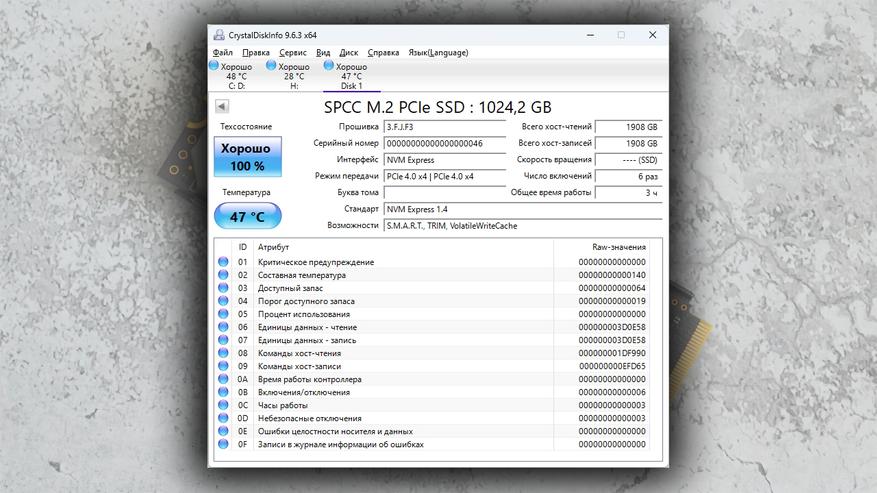Open the Файл menu

(223, 53)
